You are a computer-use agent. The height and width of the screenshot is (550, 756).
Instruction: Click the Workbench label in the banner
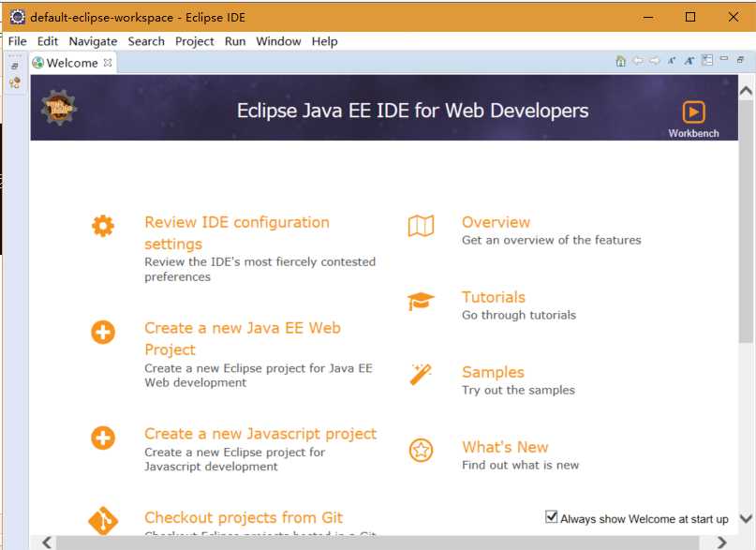693,134
